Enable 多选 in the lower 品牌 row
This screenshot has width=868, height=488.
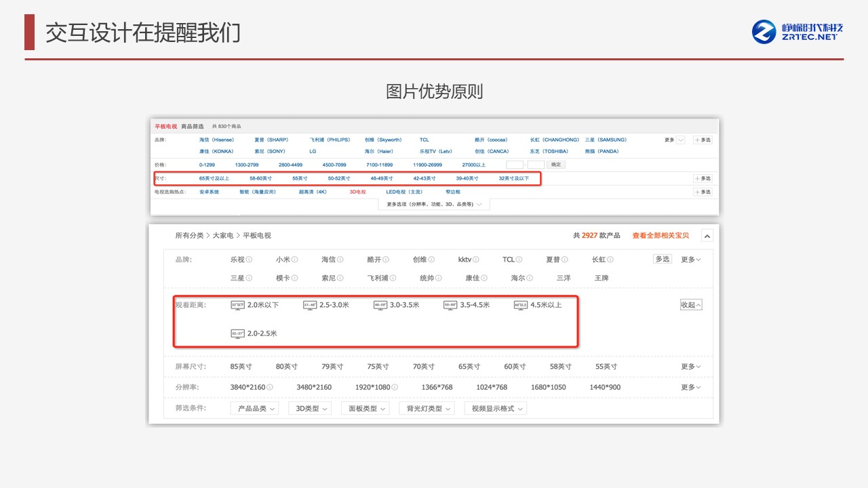(x=663, y=259)
